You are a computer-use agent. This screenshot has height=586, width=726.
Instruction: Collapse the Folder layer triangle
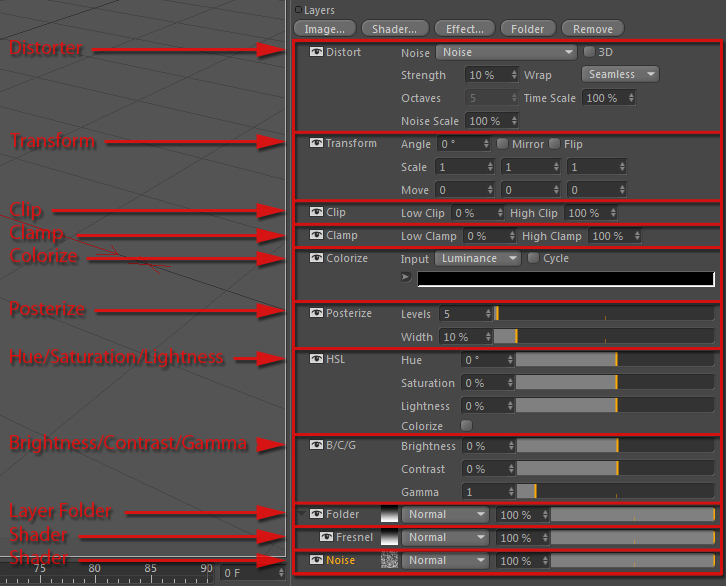point(302,515)
